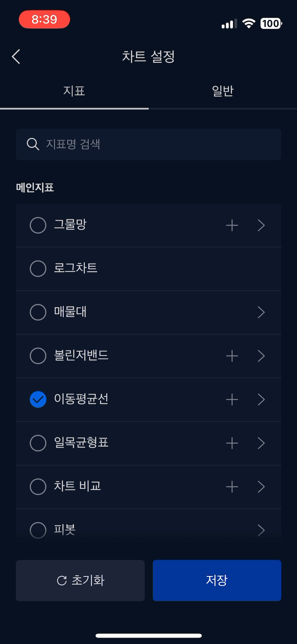Open 일목균형표 settings chevron
The height and width of the screenshot is (644, 297).
click(261, 443)
